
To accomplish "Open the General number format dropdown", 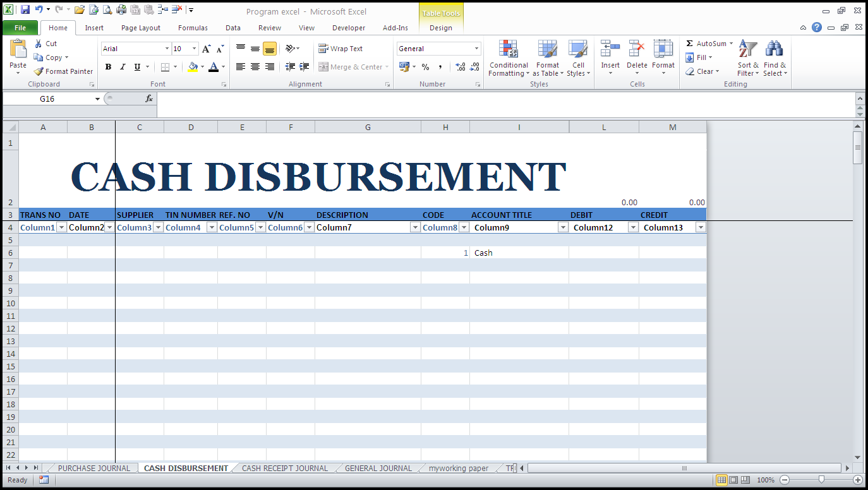I will (476, 48).
